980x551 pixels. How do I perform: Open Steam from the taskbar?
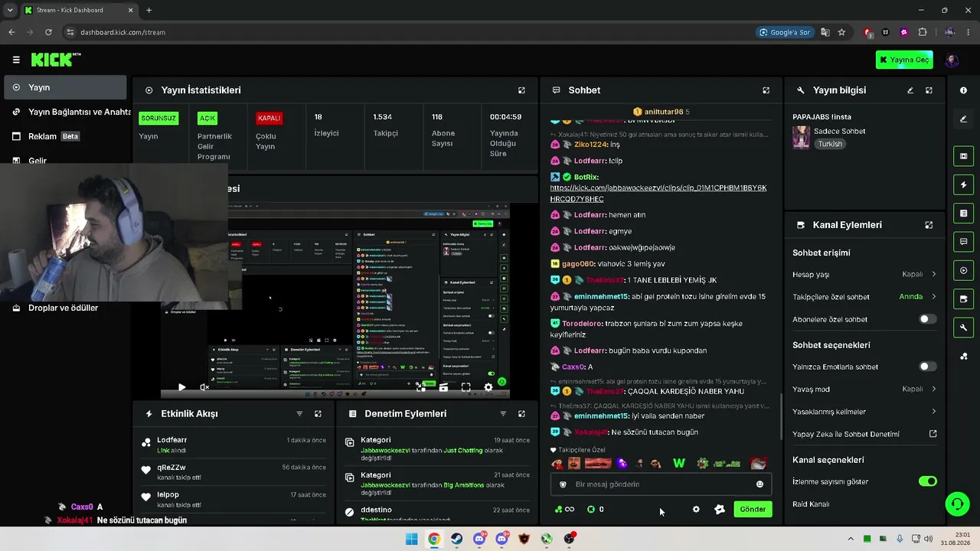coord(456,539)
